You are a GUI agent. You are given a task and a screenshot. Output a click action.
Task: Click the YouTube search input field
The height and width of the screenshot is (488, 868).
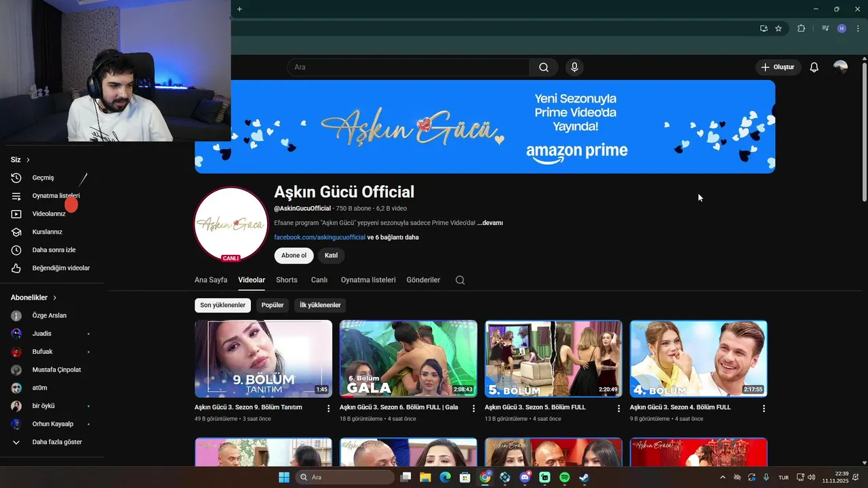(x=408, y=67)
